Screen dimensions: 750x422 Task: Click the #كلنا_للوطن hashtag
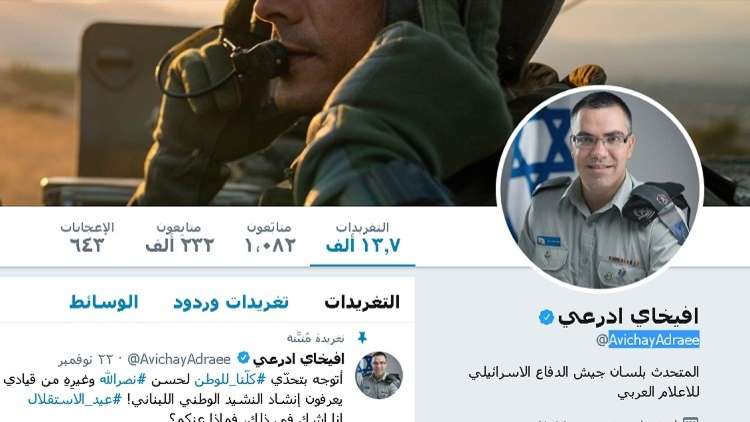tap(230, 380)
